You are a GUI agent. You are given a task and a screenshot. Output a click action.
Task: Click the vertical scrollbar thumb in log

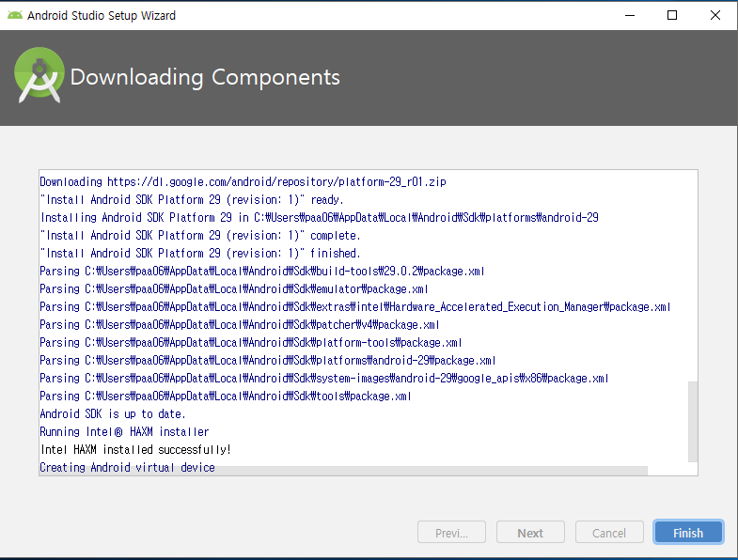[x=693, y=422]
